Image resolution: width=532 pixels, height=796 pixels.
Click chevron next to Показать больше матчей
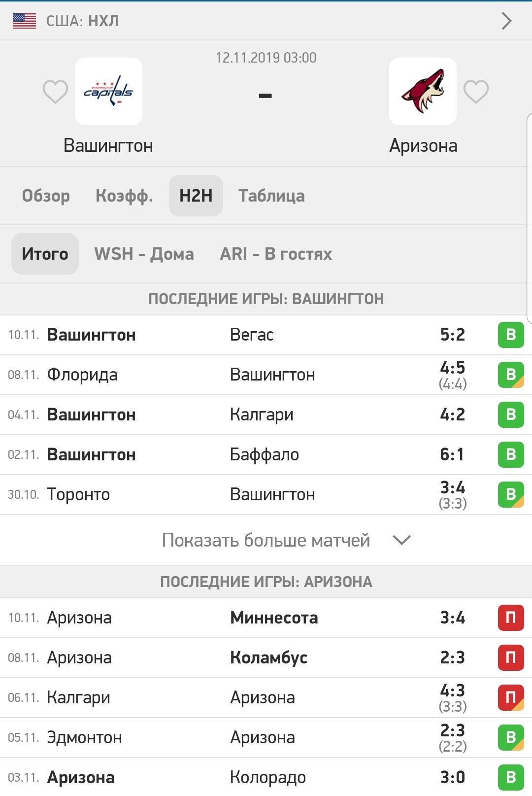[x=402, y=540]
